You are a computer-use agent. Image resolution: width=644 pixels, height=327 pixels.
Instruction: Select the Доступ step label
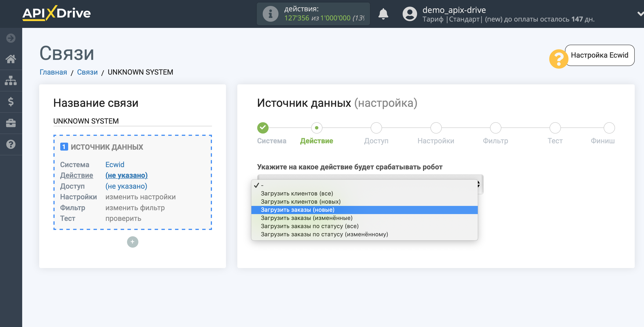coord(376,141)
